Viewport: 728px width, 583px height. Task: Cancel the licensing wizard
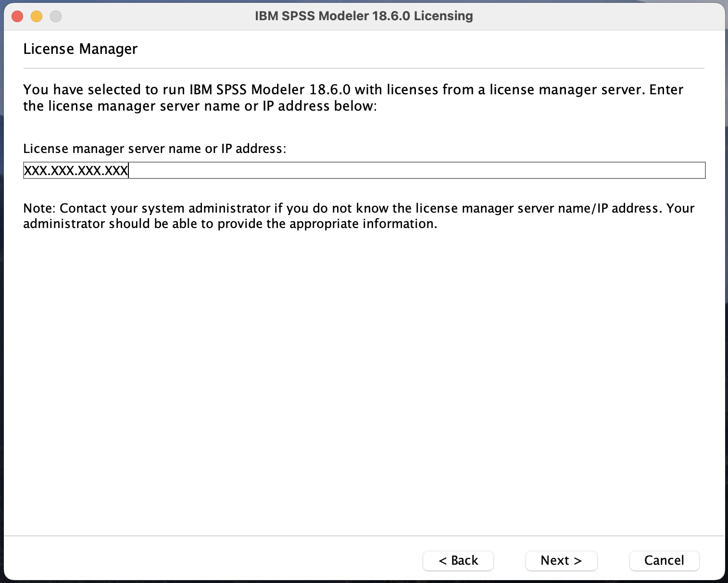pos(664,560)
